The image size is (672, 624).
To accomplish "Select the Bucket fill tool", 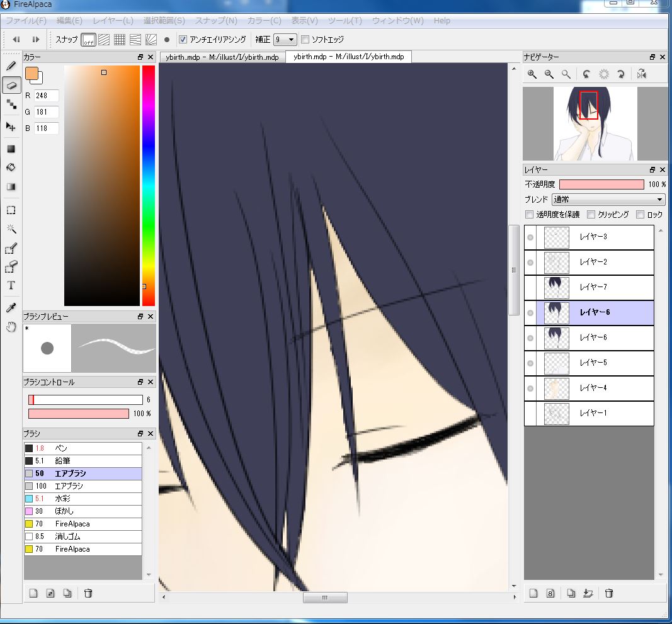I will 11,167.
